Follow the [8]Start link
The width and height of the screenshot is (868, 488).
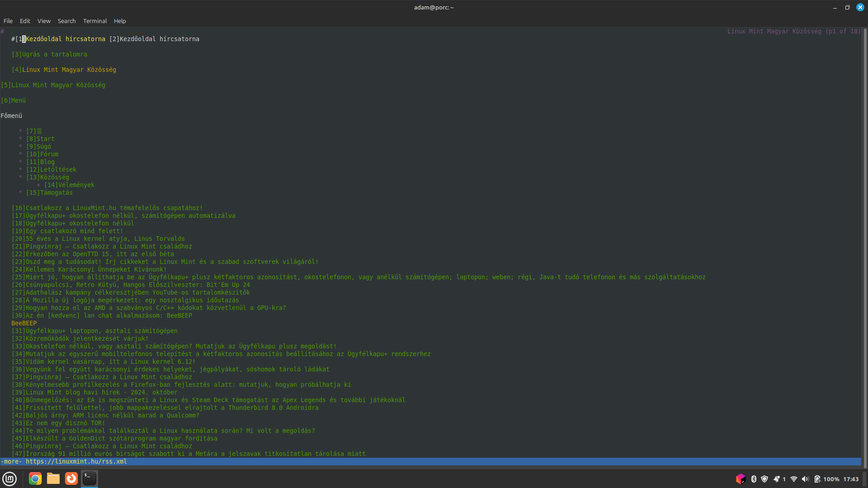(x=41, y=139)
